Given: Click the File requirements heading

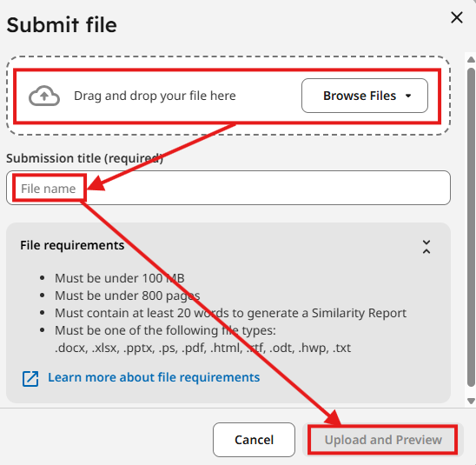Looking at the screenshot, I should [72, 245].
